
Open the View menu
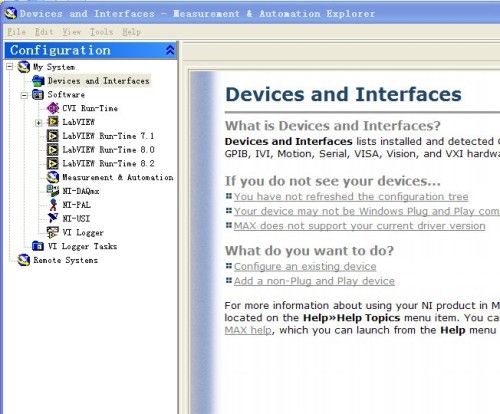coord(72,32)
